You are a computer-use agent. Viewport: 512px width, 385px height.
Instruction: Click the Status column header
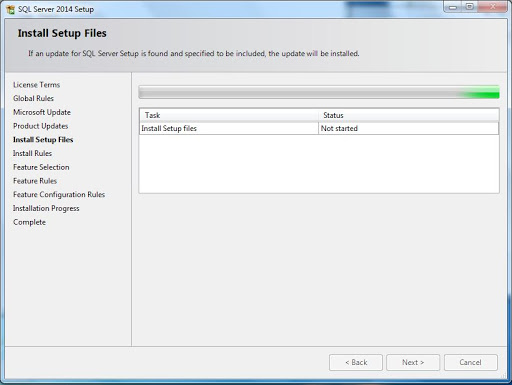pyautogui.click(x=409, y=115)
